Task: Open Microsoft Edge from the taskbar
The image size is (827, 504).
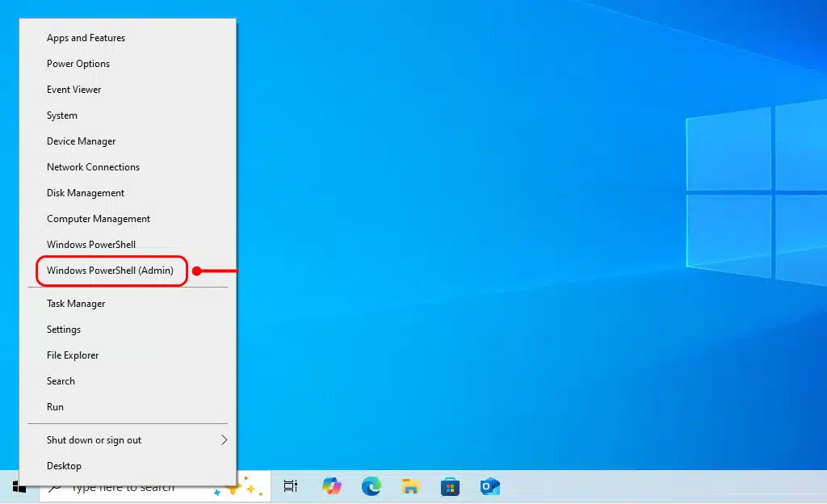Action: [371, 486]
